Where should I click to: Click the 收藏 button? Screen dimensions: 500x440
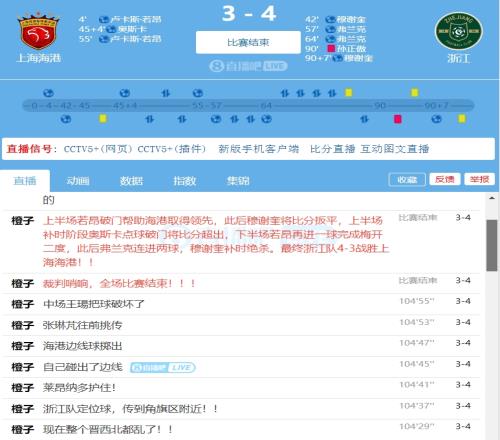click(x=407, y=180)
